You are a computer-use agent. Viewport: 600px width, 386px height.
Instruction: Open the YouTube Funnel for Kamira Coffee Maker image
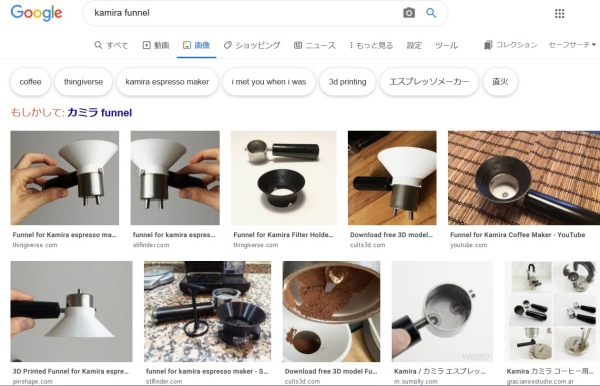(524, 178)
